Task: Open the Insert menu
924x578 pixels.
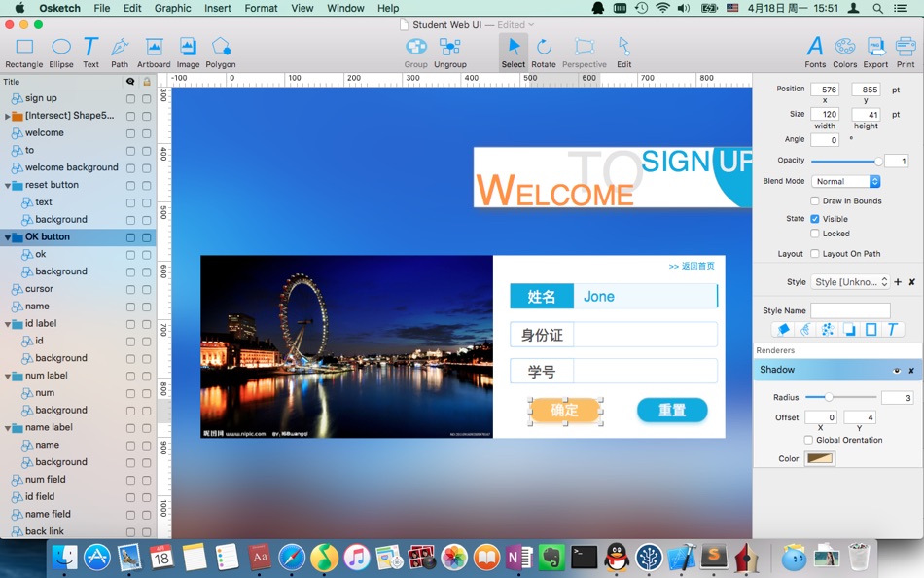Action: point(218,8)
